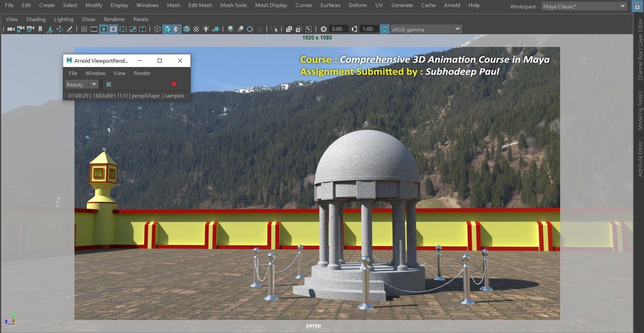Open the Panels panel menu
Screen dimensions: 644x333
pos(141,19)
